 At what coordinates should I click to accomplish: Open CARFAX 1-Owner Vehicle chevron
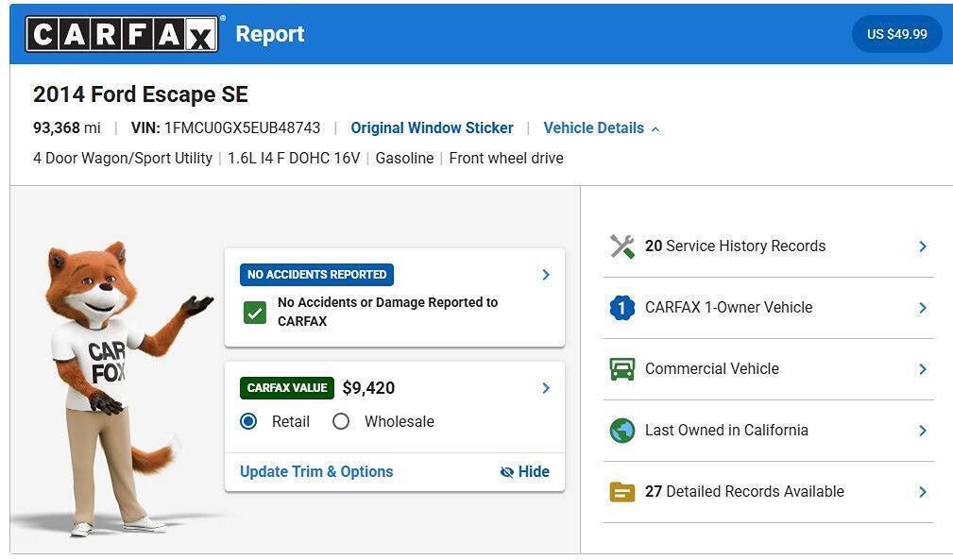pyautogui.click(x=923, y=308)
